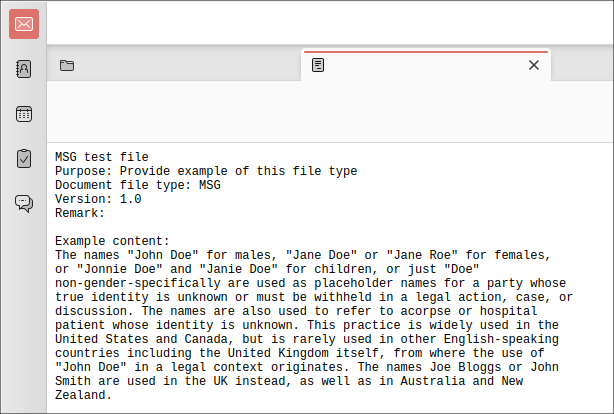
Task: Close the open message tab
Action: (x=533, y=65)
